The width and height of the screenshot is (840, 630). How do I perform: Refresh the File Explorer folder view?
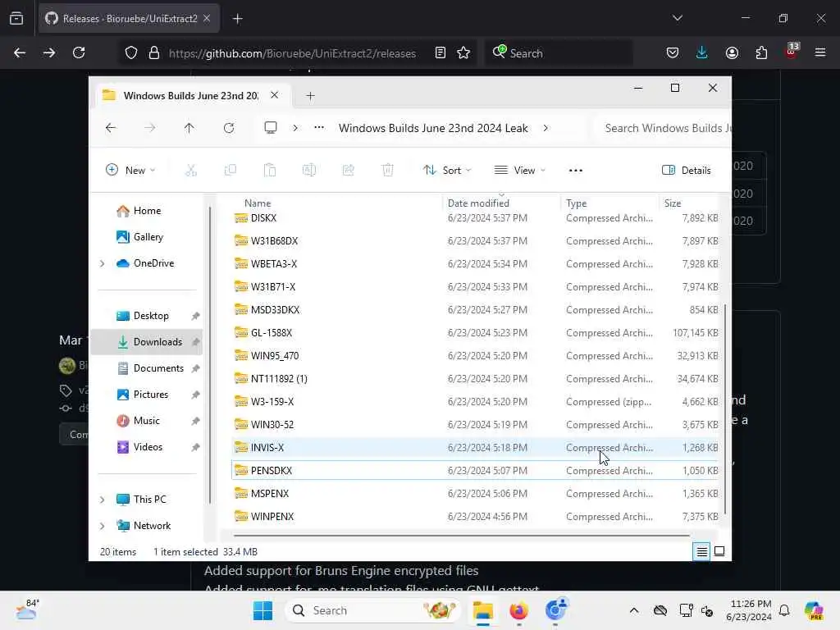point(229,128)
